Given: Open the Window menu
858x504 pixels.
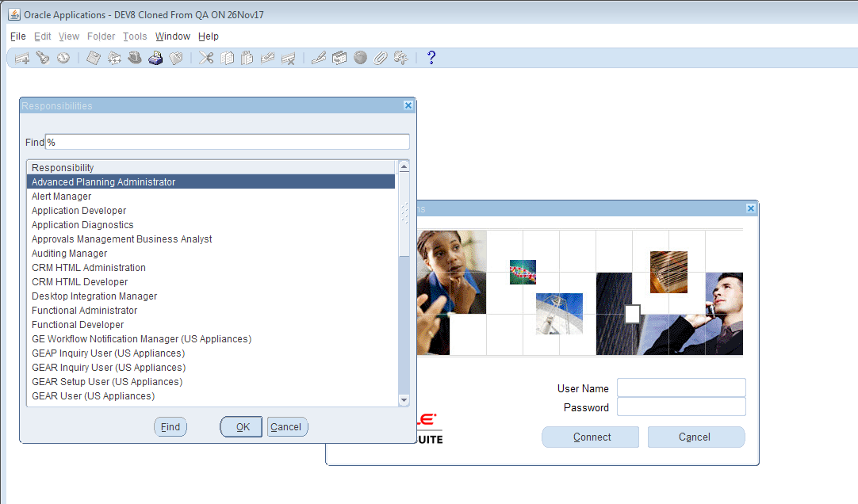Looking at the screenshot, I should [x=172, y=36].
